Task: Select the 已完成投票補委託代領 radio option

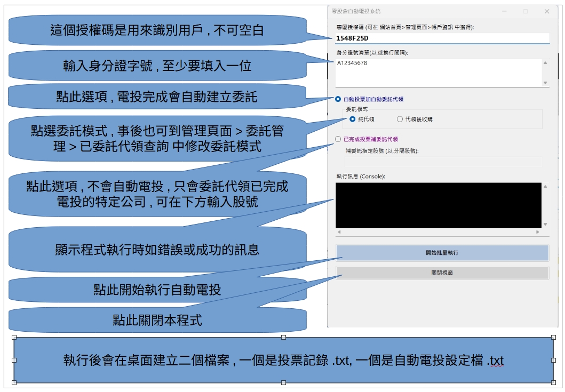Action: 338,139
